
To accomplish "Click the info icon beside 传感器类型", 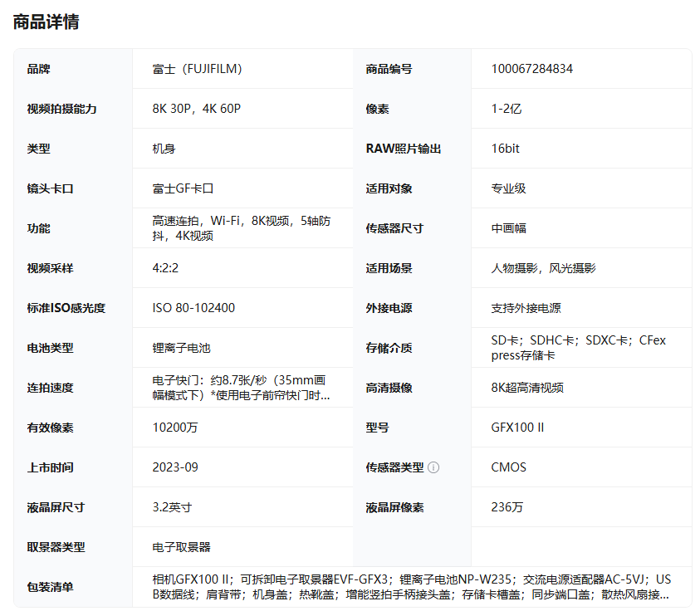I will (433, 467).
